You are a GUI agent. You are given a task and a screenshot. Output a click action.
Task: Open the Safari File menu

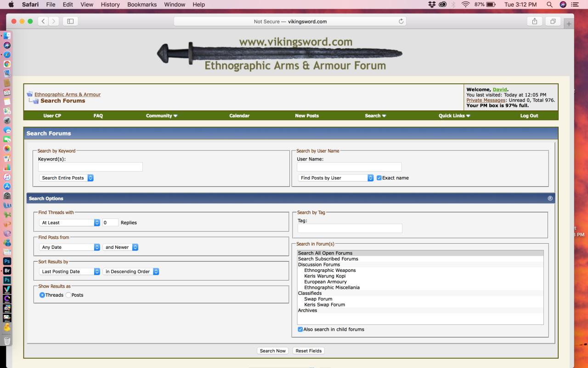click(x=51, y=5)
